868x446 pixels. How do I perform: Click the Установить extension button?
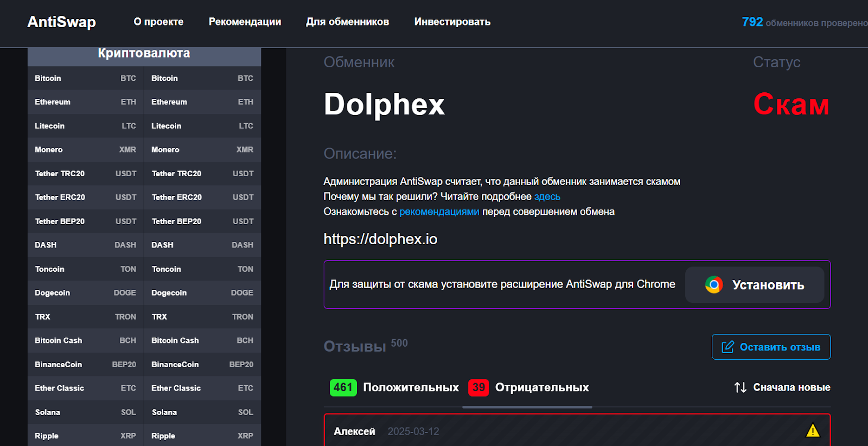755,285
